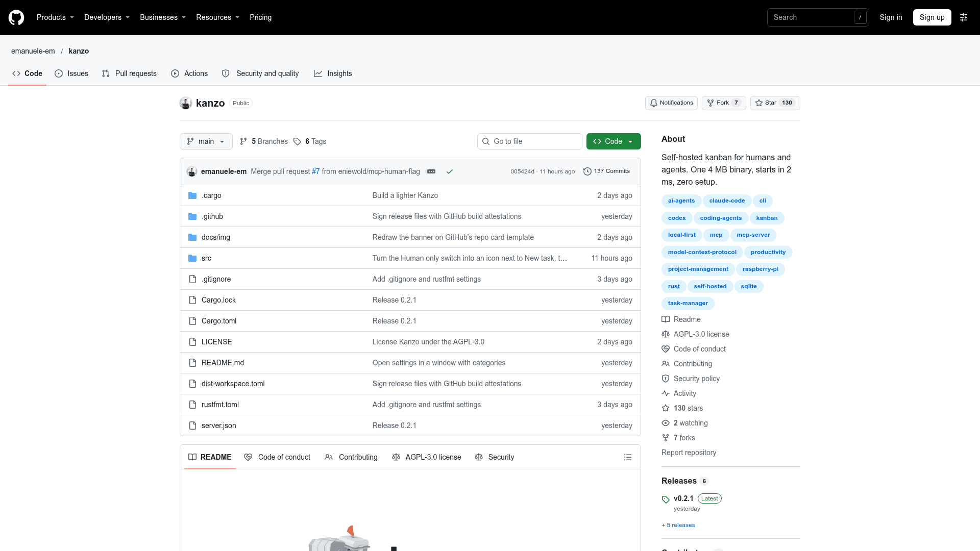980x551 pixels.
Task: Open the global settings sliders icon
Action: click(964, 17)
